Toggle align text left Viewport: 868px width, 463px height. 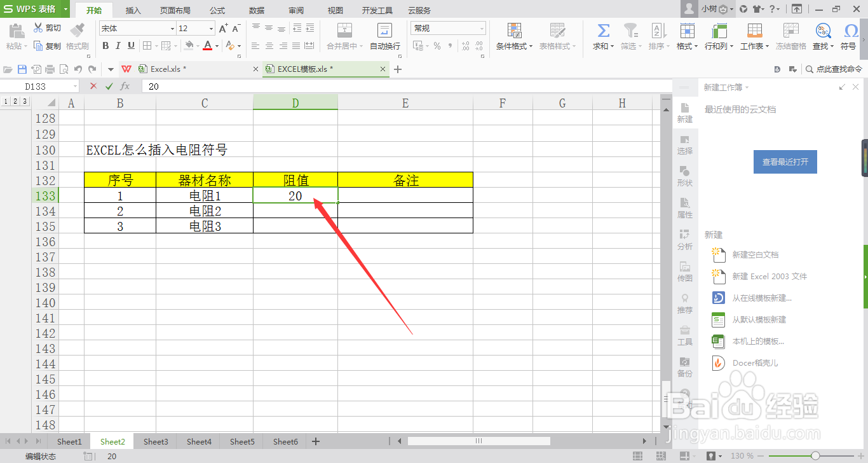(255, 46)
